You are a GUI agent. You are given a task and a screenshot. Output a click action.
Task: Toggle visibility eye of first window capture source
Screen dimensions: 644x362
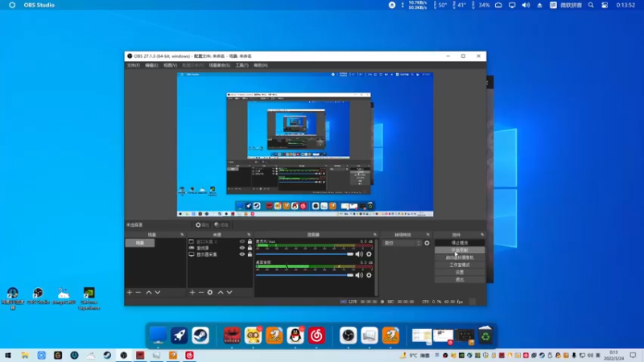(242, 242)
